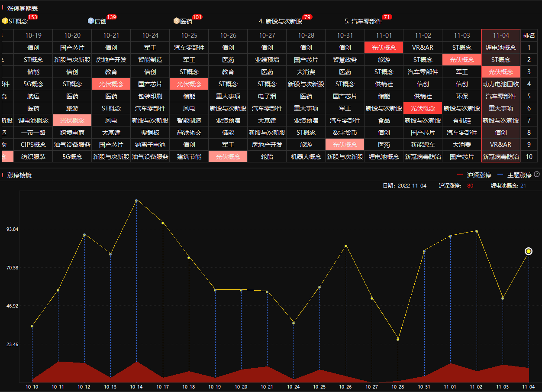Click the CIPS概念 cell
542x392 pixels.
(x=33, y=145)
